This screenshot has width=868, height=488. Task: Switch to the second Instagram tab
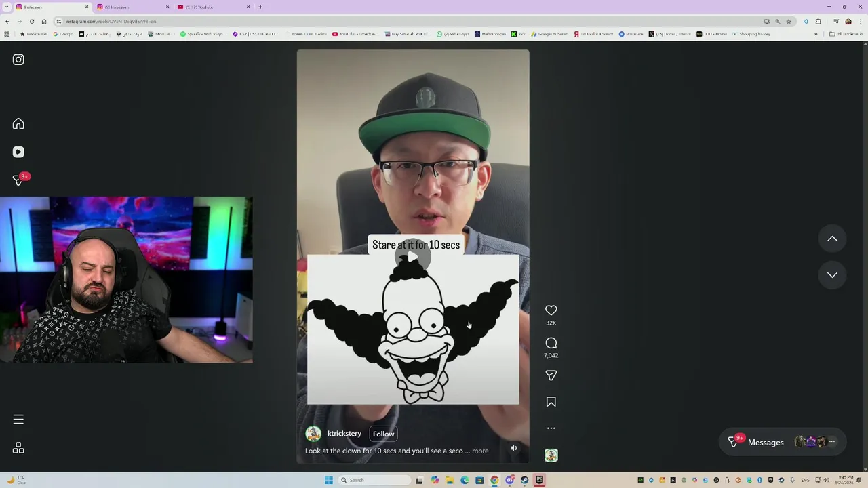pyautogui.click(x=133, y=7)
